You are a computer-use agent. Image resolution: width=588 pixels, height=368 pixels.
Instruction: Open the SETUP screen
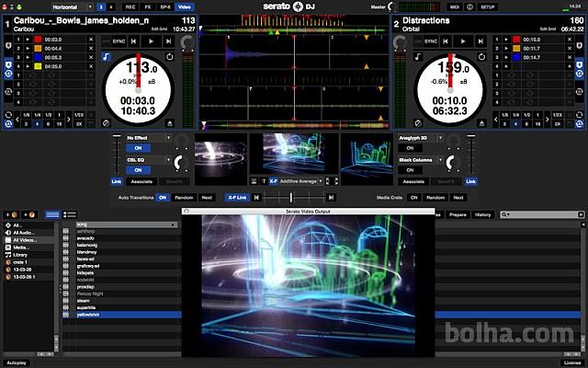coord(488,7)
